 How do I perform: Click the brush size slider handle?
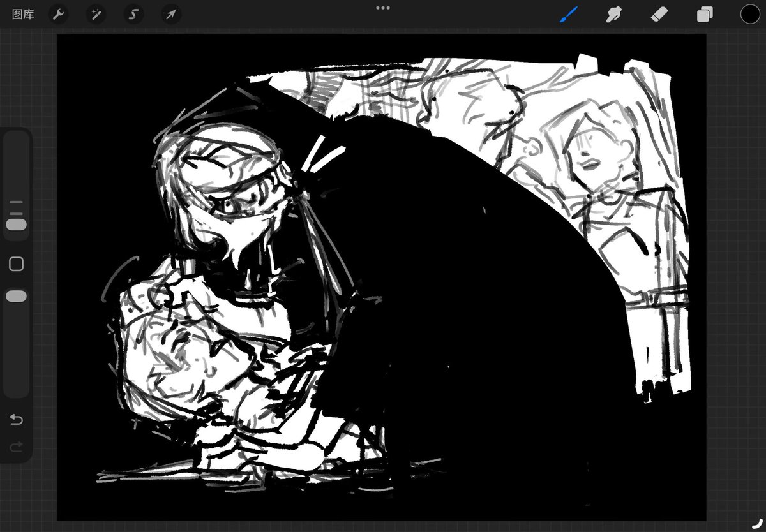coord(16,225)
